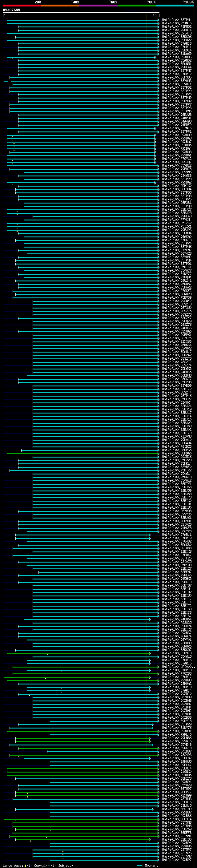
Task: Select the UniRef100_Q3ZNL6 label
Action: pos(176,128)
